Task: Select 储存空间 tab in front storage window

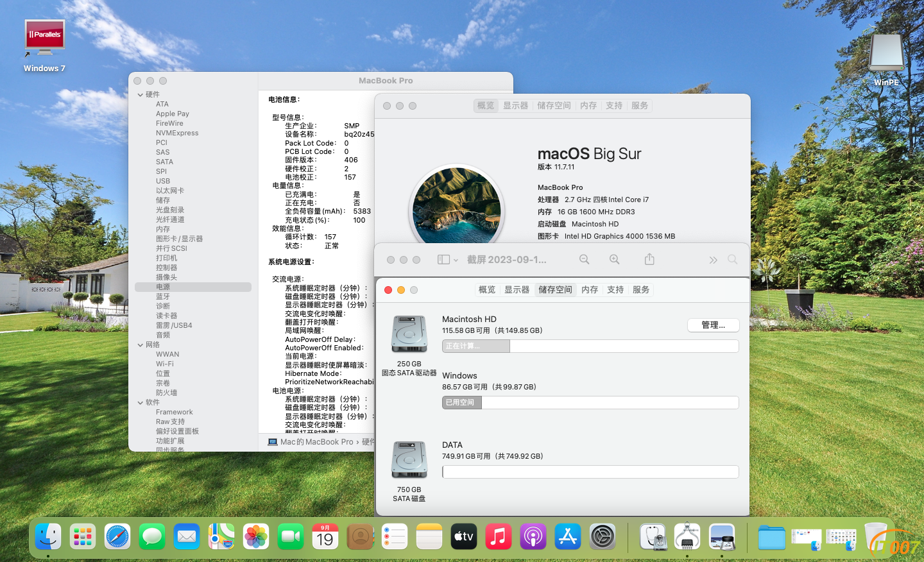Action: [556, 290]
